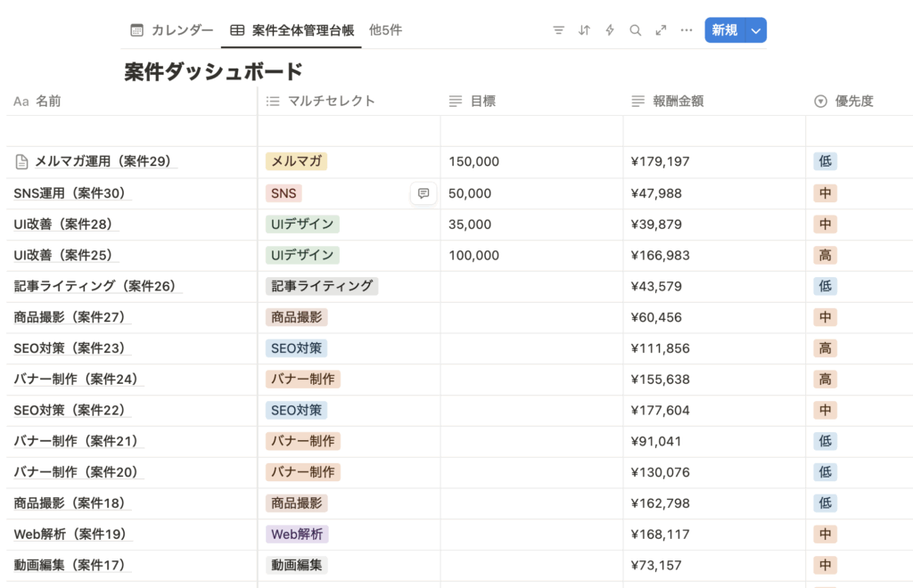The image size is (913, 588).
Task: Click the sort arrows icon
Action: pos(584,30)
